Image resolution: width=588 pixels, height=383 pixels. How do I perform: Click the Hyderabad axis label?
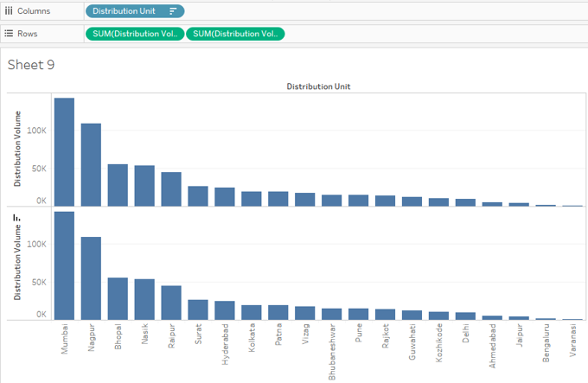[x=225, y=344]
